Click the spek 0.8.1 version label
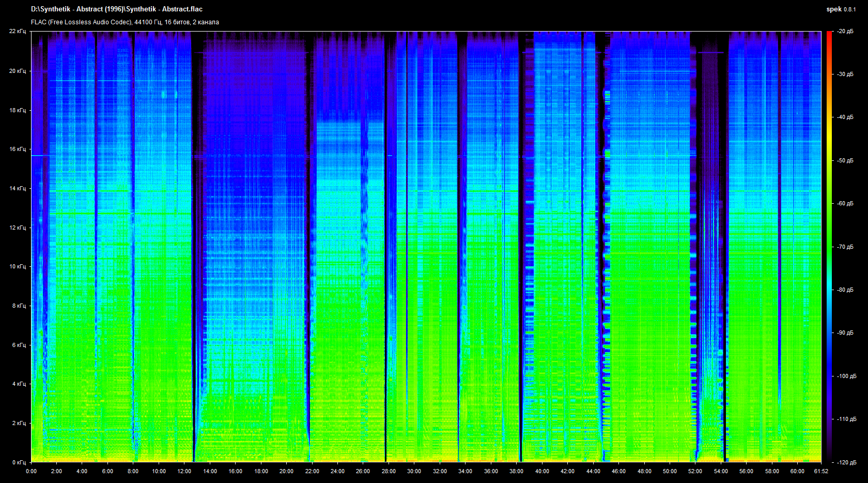Screen dimensions: 868x483 841,9
